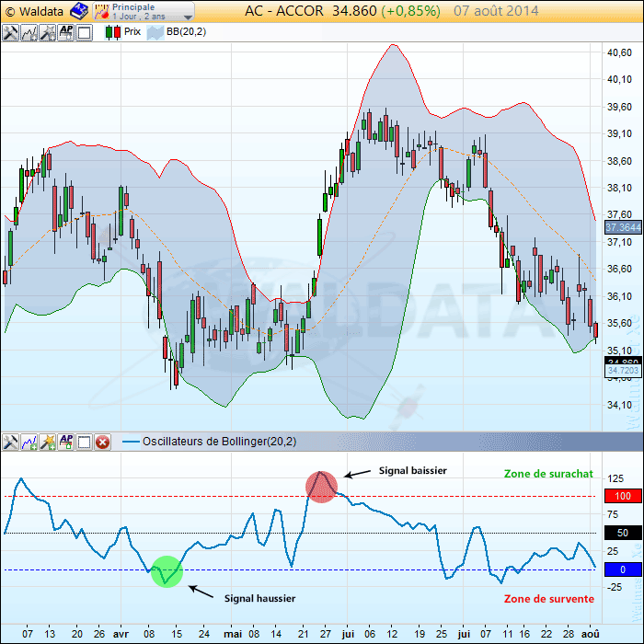Open the magic wand tool in price toolbar

pos(48,32)
